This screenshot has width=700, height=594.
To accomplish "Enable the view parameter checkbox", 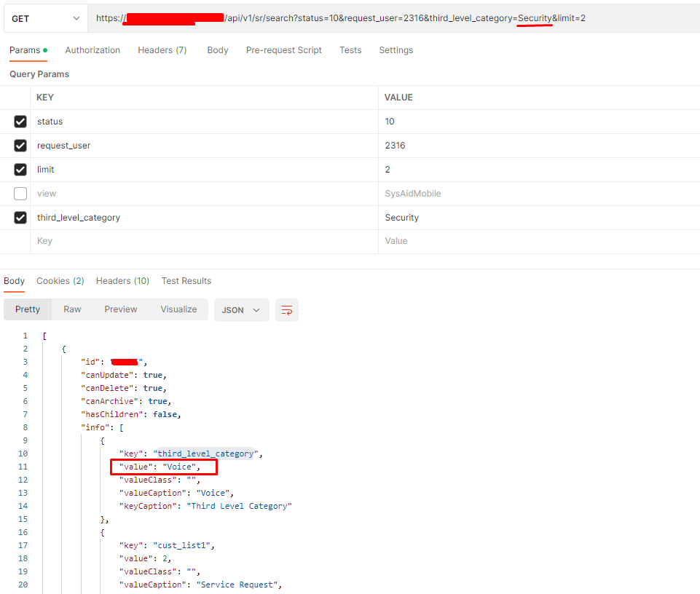I will [x=20, y=194].
